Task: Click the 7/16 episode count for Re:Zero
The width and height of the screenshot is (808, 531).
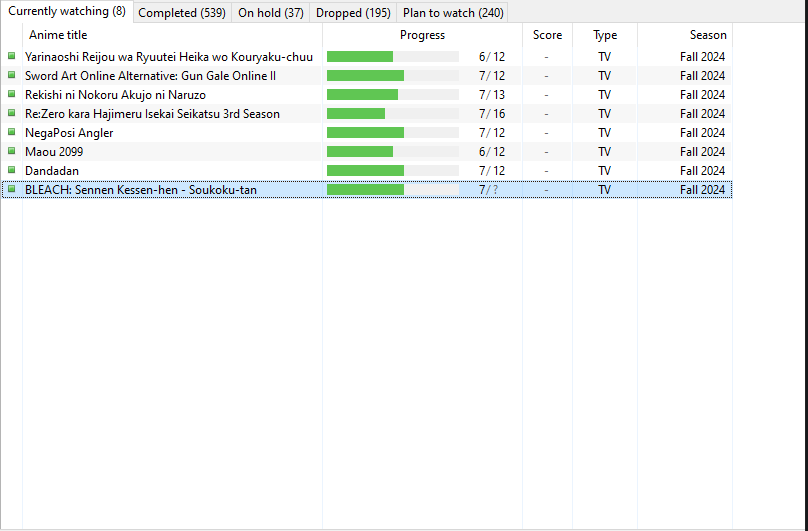Action: [492, 114]
